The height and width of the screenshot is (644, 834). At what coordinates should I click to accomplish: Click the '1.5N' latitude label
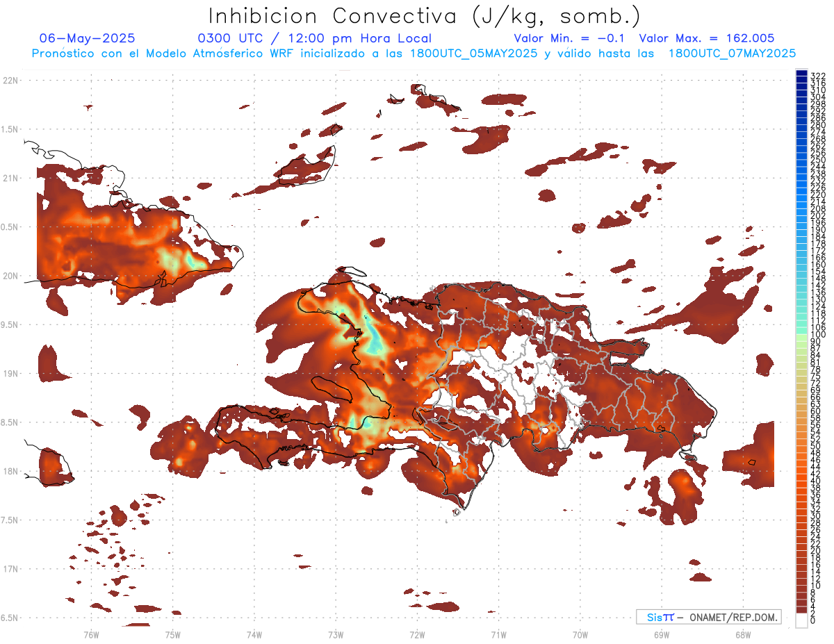coord(10,129)
